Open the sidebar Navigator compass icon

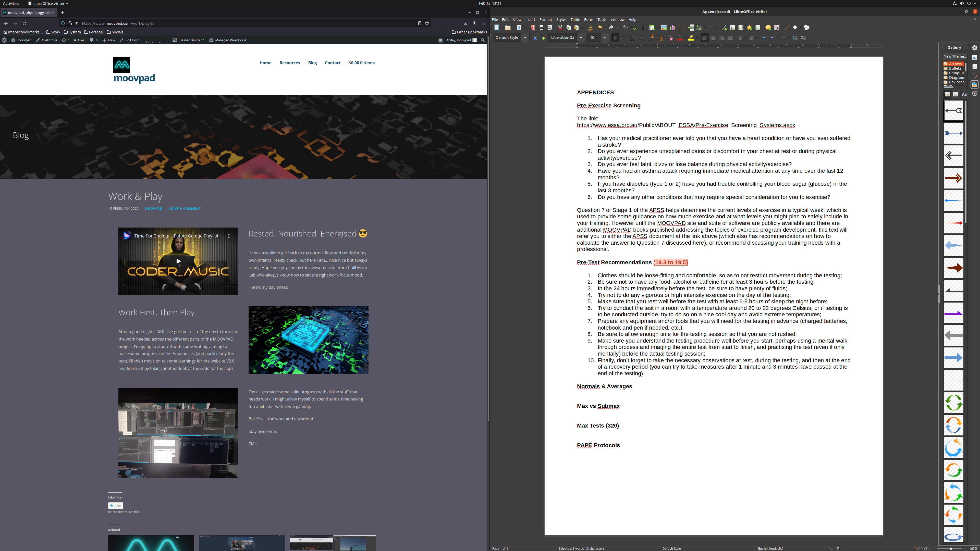pyautogui.click(x=975, y=94)
